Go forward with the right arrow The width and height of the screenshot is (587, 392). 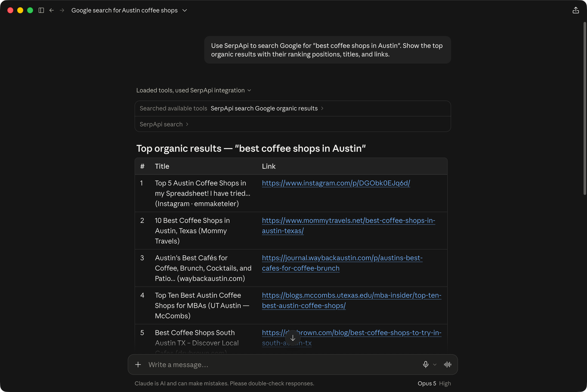[62, 10]
